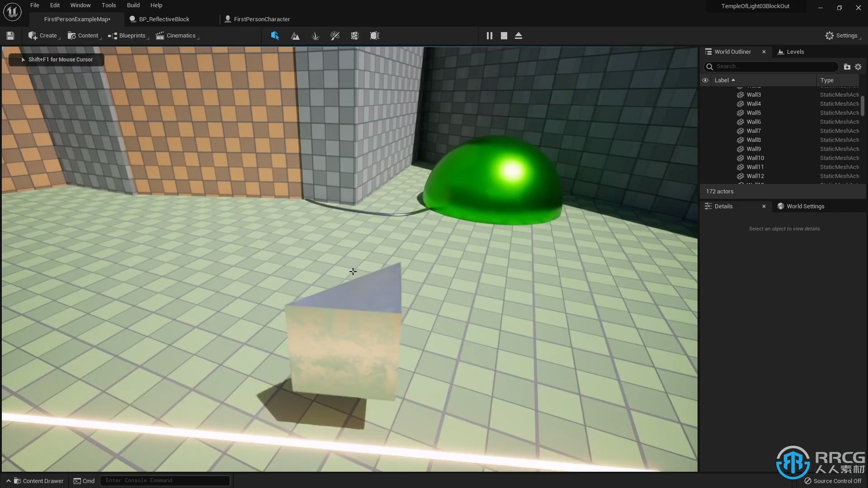The height and width of the screenshot is (488, 868).
Task: Click the green dome in the viewport
Action: click(x=493, y=181)
